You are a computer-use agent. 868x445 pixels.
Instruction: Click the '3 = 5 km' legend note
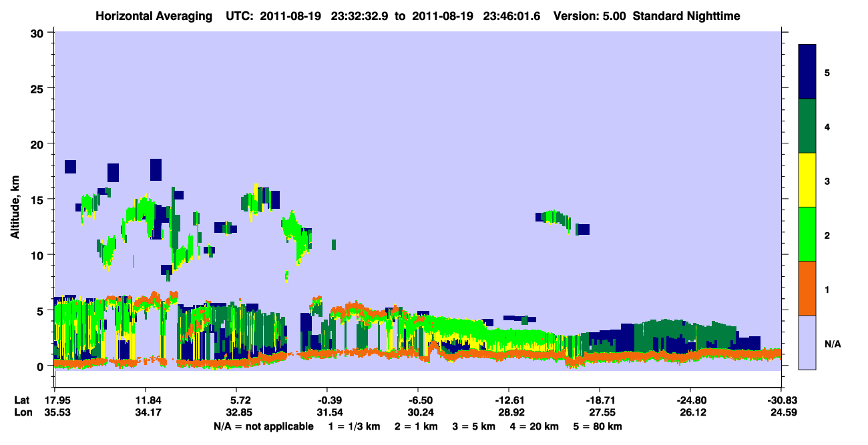[475, 426]
